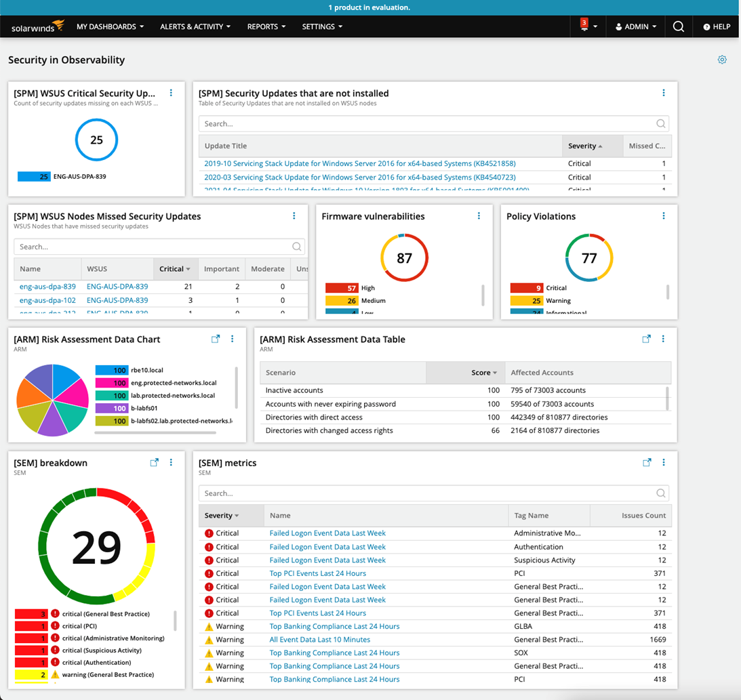741x700 pixels.
Task: Sort Risk Assessment table by Score column
Action: [x=466, y=373]
